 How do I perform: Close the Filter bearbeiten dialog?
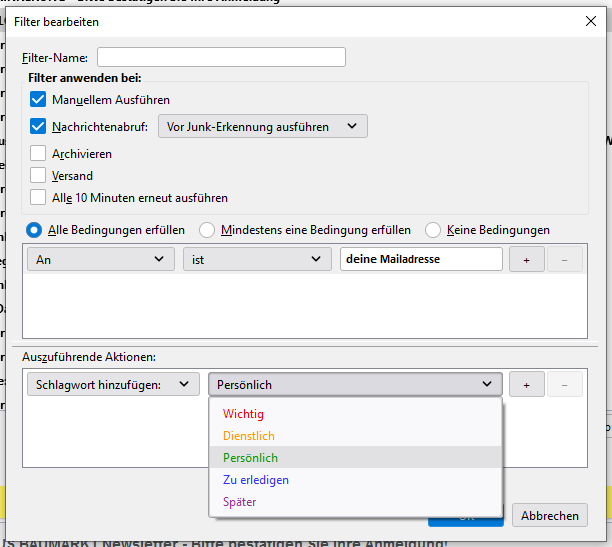click(591, 21)
